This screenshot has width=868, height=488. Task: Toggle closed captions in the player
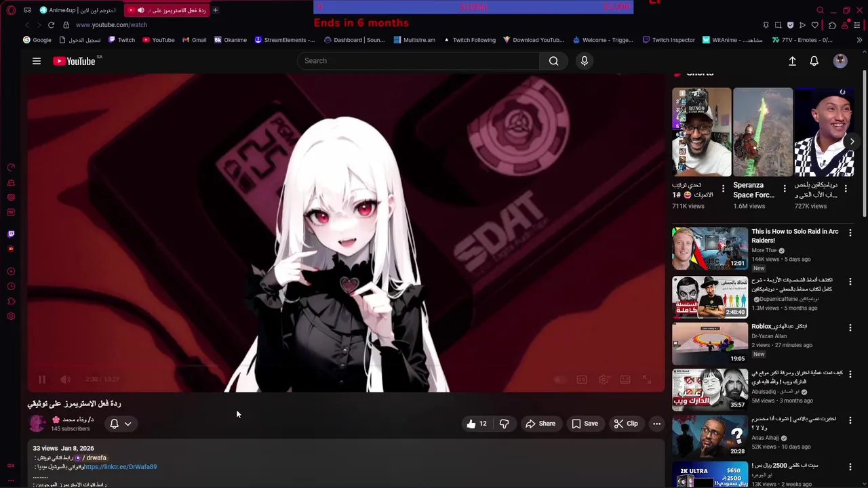pos(582,380)
